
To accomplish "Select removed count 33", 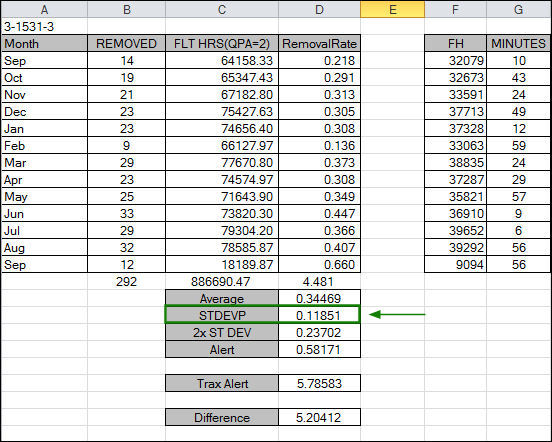I will pos(126,214).
